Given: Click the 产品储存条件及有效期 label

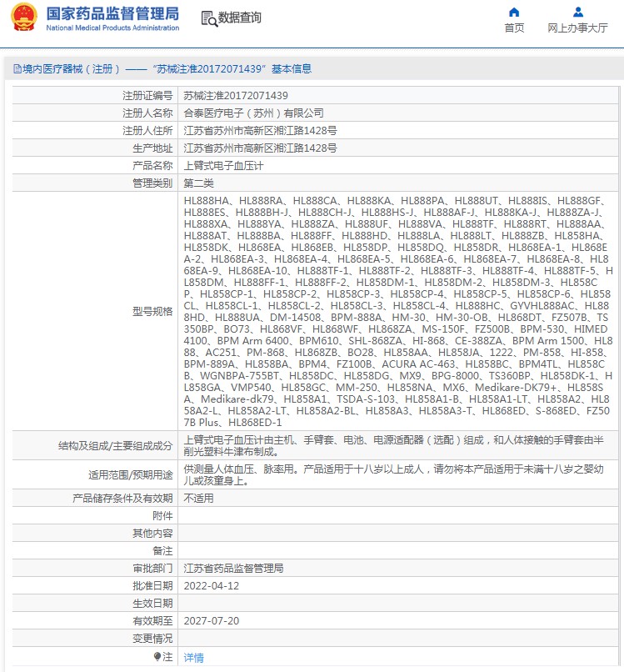Looking at the screenshot, I should pyautogui.click(x=122, y=499).
